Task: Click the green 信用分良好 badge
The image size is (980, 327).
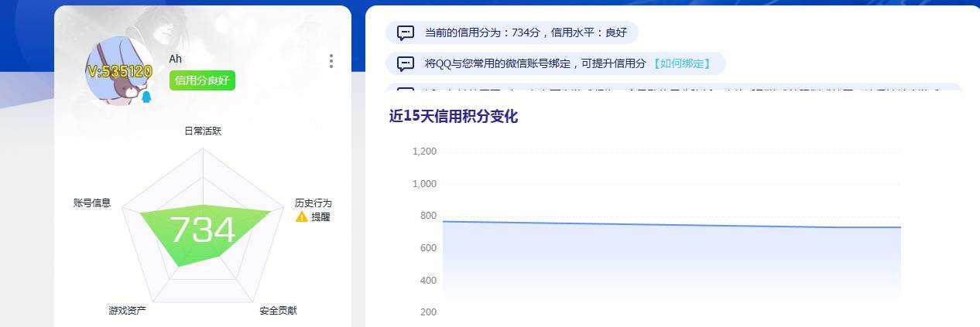Action: click(202, 80)
